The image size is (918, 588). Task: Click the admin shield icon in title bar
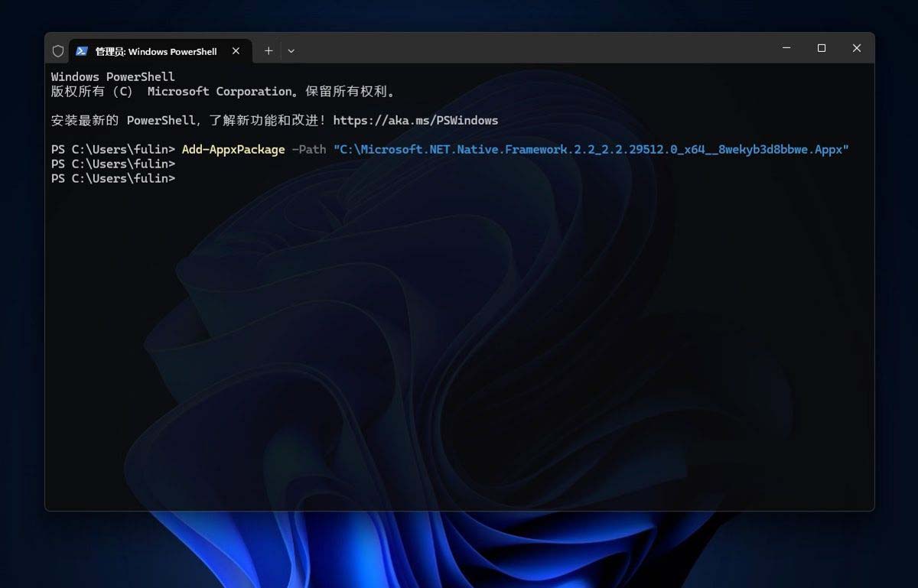click(x=58, y=51)
